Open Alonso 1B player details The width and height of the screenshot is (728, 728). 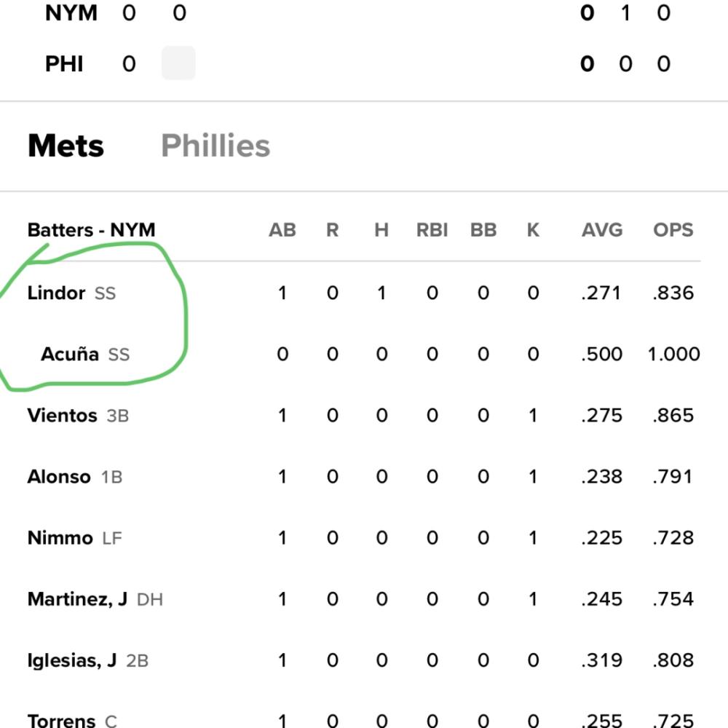(x=75, y=477)
